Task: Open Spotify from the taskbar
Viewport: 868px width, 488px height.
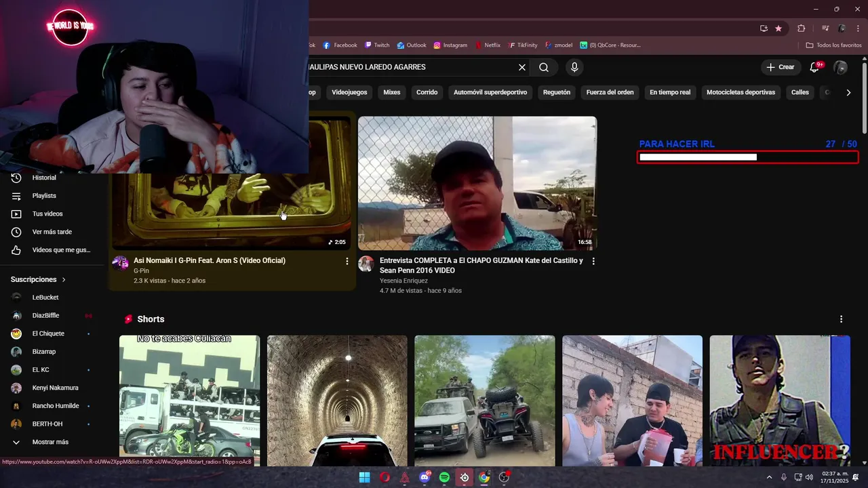Action: coord(444,477)
